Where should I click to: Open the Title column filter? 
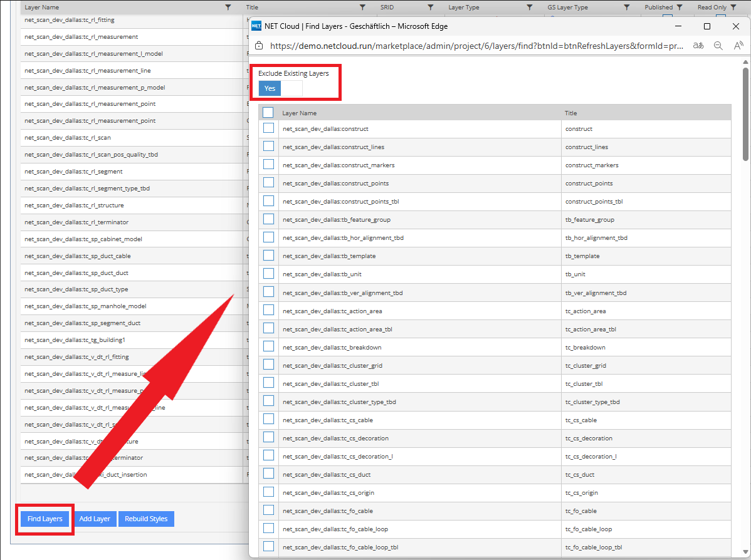click(362, 7)
